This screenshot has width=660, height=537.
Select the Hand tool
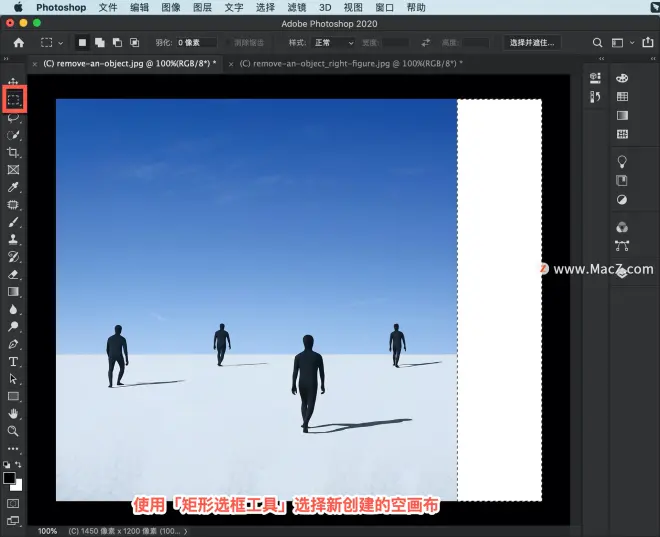13,414
